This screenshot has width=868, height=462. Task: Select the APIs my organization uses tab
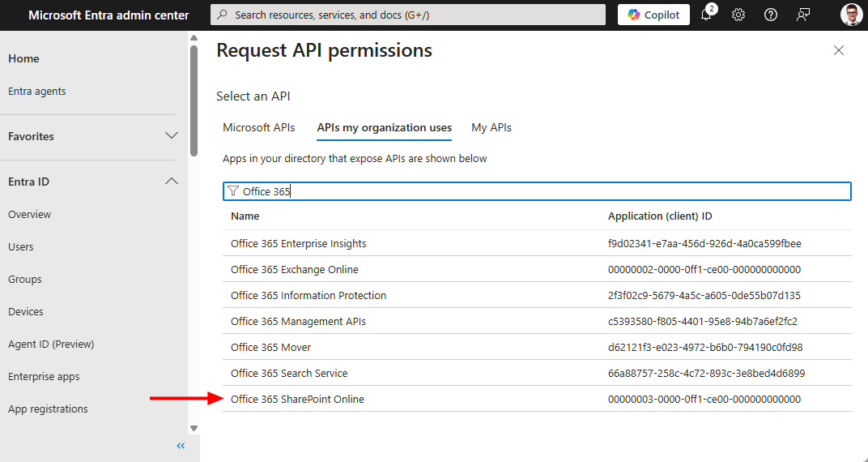tap(384, 127)
